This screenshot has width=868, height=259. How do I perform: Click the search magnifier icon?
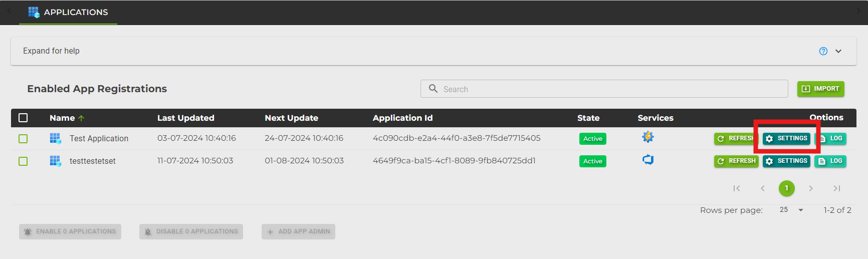point(433,89)
